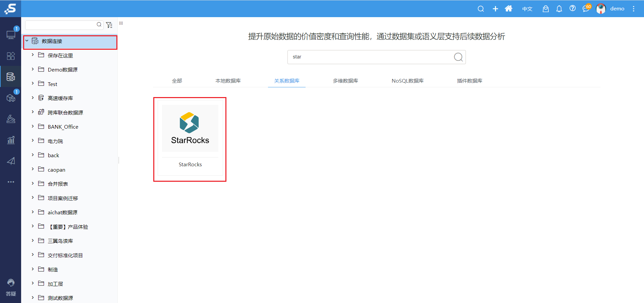The width and height of the screenshot is (644, 303).
Task: Open the demo user menu
Action: click(x=617, y=9)
